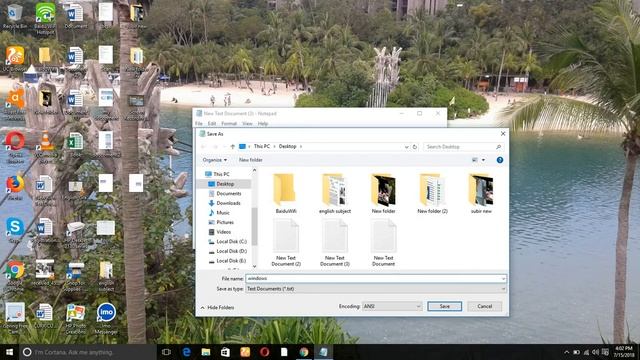Open the Encoding dropdown

[x=392, y=306]
